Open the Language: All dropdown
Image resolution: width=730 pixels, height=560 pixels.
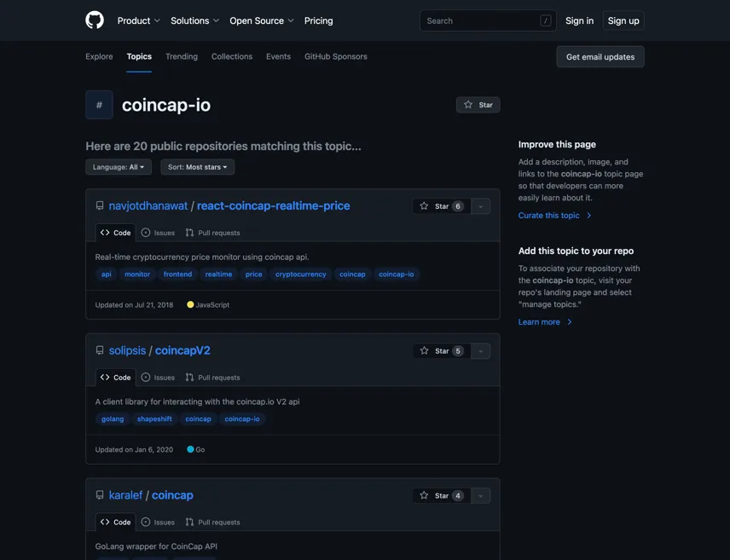pos(119,167)
